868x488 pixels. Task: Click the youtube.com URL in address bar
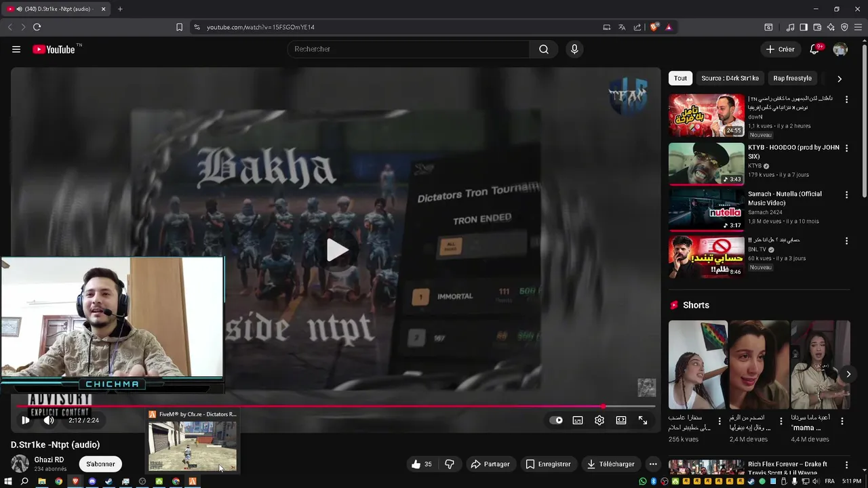[x=260, y=27]
